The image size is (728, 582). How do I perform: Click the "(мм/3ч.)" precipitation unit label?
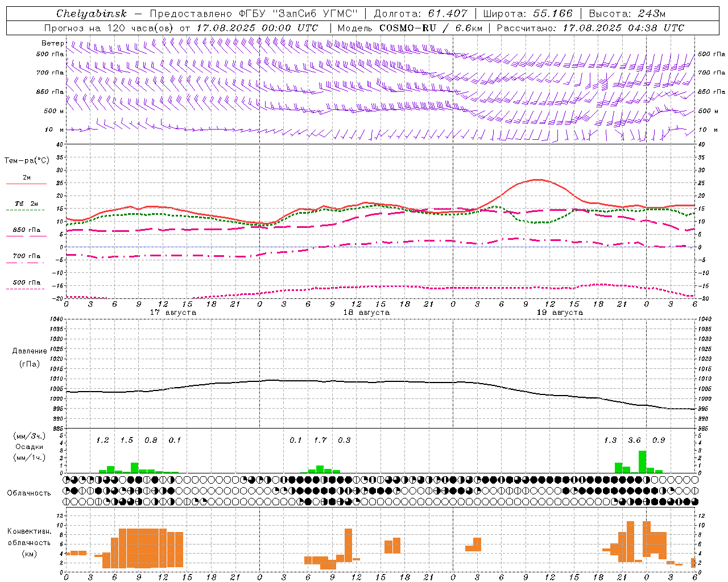(x=30, y=436)
